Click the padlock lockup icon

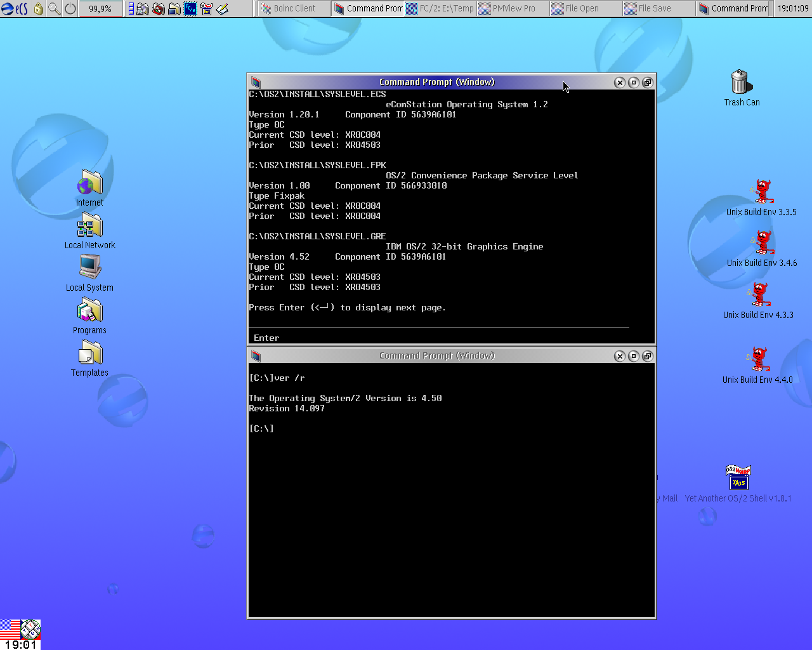click(x=39, y=9)
